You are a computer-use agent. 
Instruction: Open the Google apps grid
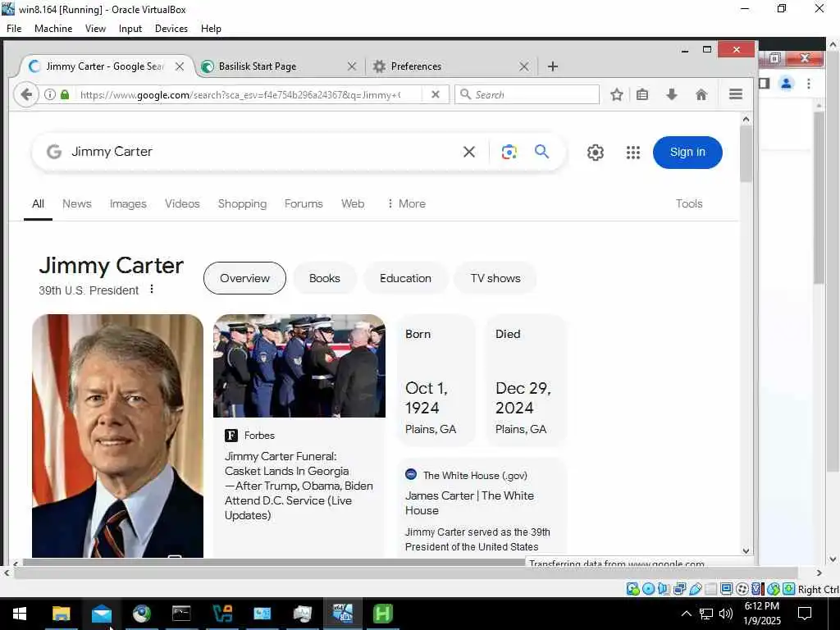[632, 153]
